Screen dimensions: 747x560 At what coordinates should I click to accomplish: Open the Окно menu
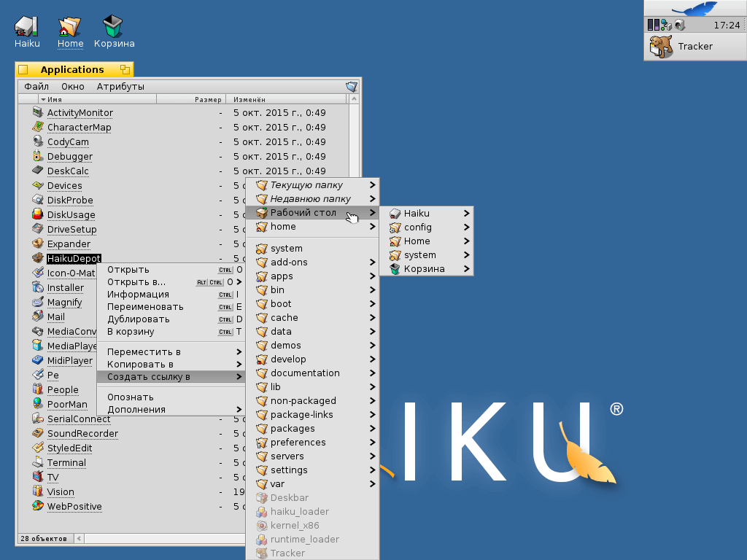pos(73,86)
